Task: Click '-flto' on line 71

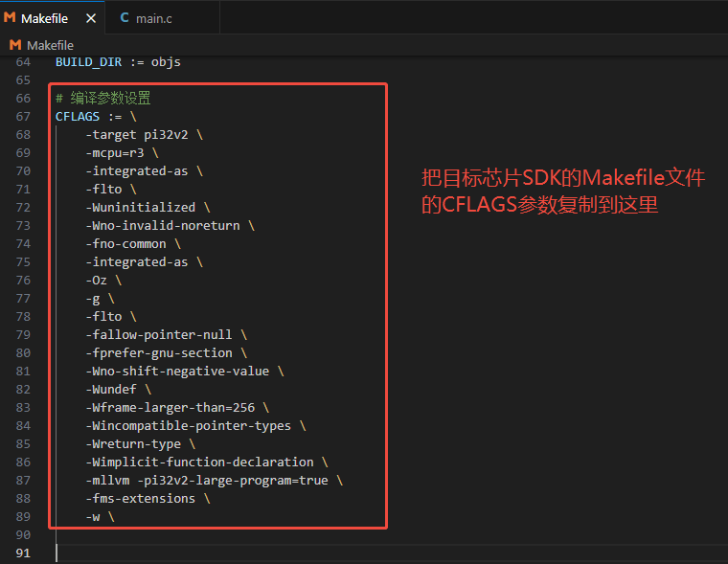Action: click(x=104, y=190)
